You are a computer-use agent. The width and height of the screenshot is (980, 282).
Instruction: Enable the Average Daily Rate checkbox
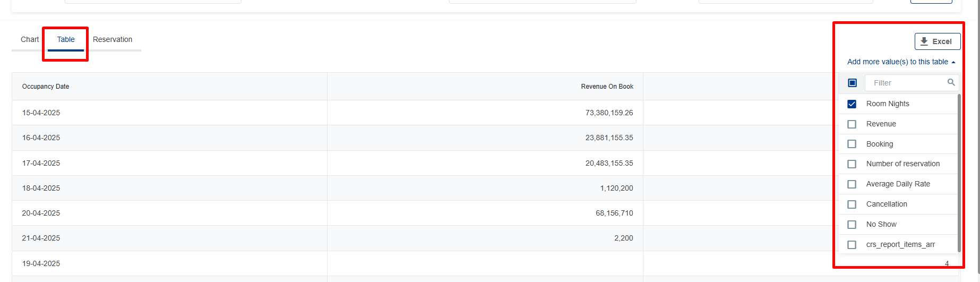pyautogui.click(x=852, y=184)
